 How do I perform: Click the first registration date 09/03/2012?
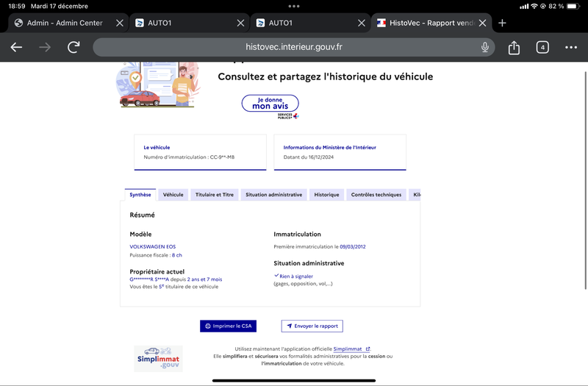[353, 246]
